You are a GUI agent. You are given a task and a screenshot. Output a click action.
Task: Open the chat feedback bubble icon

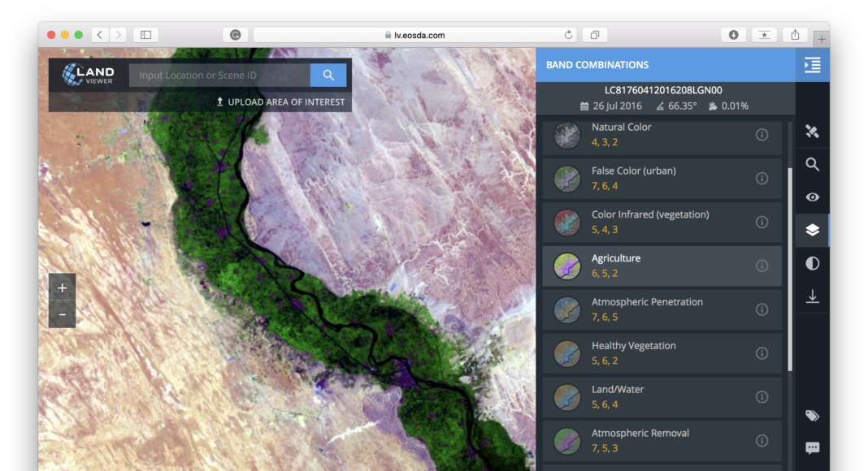[x=812, y=448]
